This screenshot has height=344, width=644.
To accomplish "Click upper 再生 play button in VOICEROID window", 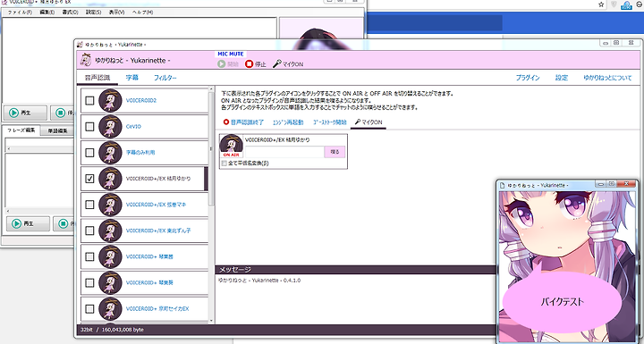I will click(x=24, y=113).
